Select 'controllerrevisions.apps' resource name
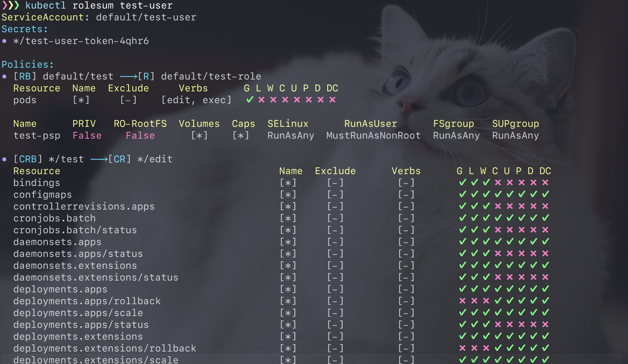The height and width of the screenshot is (364, 628). [x=84, y=207]
